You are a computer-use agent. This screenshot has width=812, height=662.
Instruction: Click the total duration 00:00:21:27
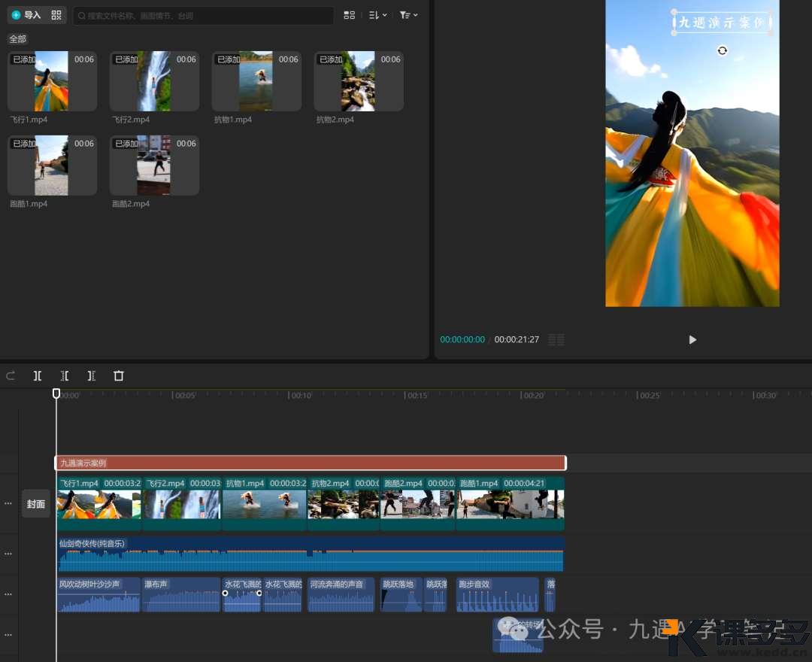(517, 340)
